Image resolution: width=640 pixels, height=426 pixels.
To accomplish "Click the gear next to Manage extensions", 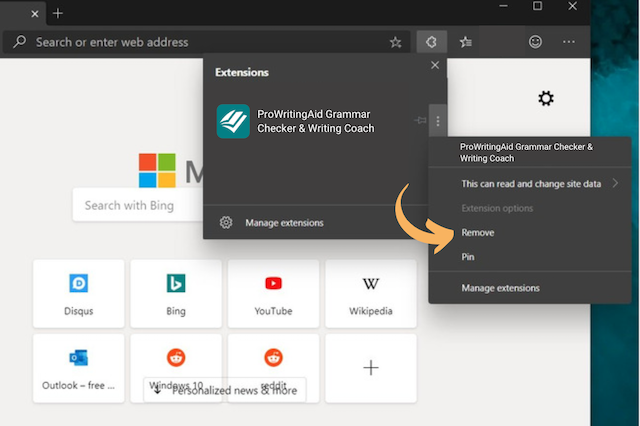I will tap(226, 222).
